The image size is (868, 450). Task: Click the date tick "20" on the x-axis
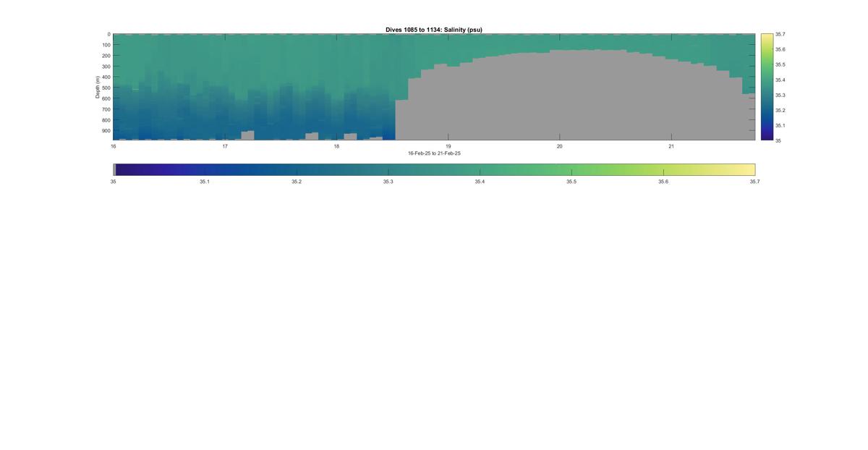coord(559,146)
